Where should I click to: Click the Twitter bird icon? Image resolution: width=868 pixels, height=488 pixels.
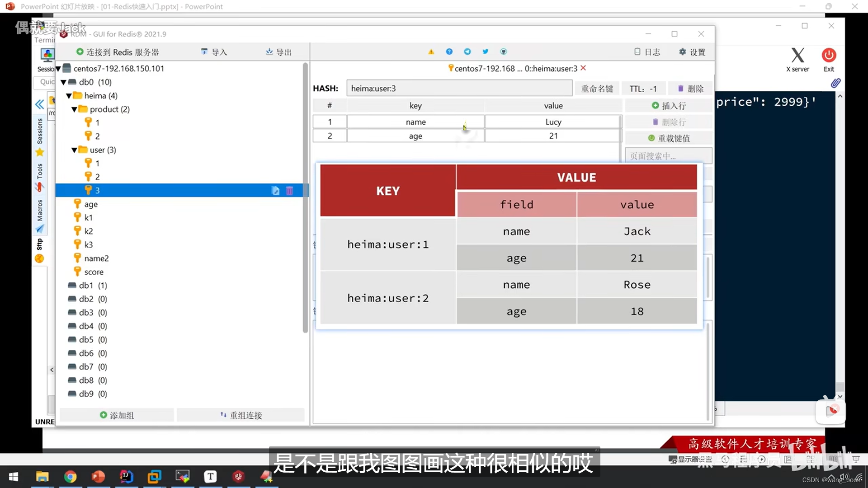click(485, 52)
